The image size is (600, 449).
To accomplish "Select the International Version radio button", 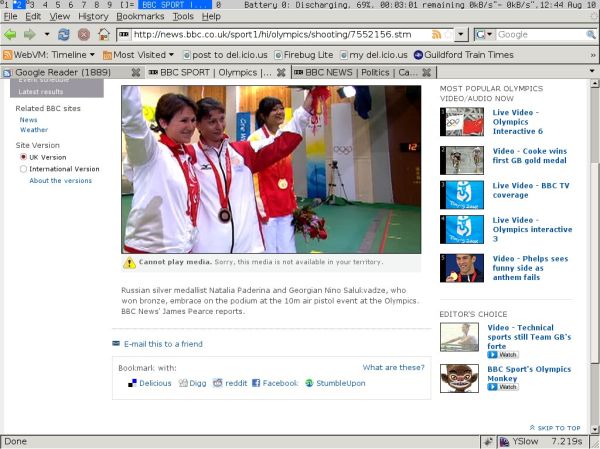I will [x=23, y=169].
